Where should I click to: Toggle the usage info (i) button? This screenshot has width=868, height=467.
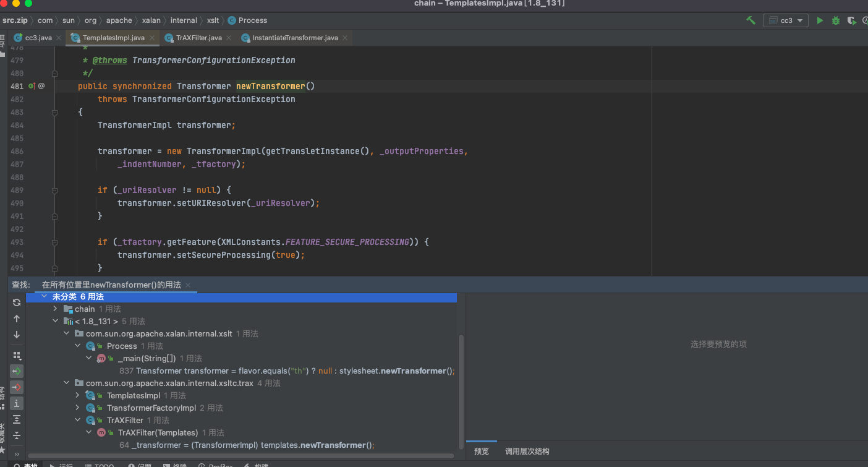[17, 403]
